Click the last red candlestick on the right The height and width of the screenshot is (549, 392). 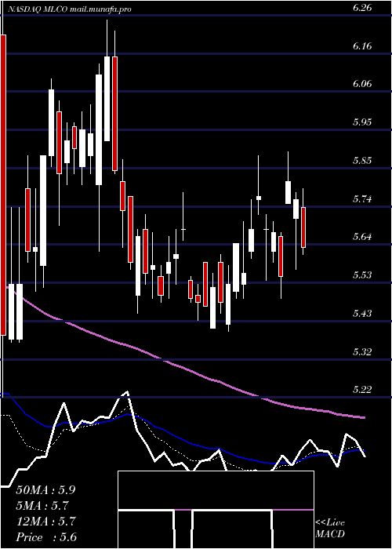pyautogui.click(x=303, y=227)
